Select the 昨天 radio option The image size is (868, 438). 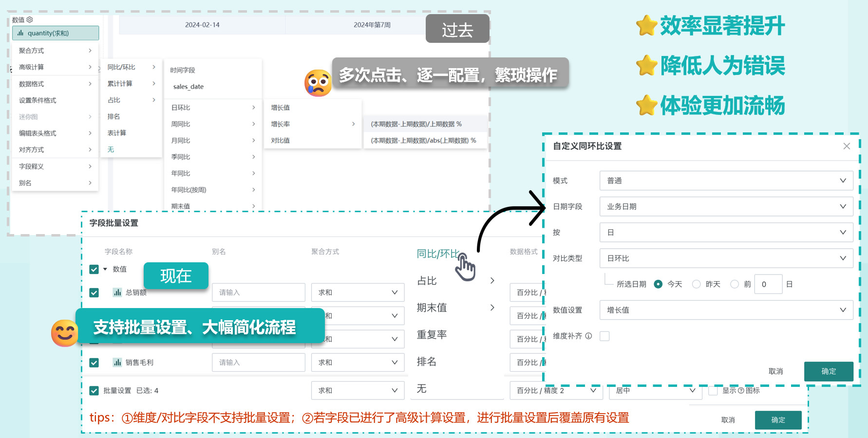697,284
